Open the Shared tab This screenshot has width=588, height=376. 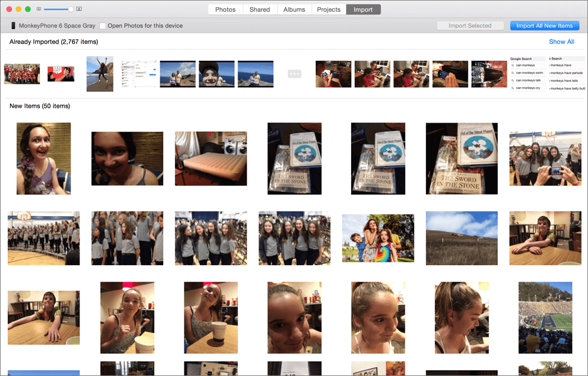[259, 9]
